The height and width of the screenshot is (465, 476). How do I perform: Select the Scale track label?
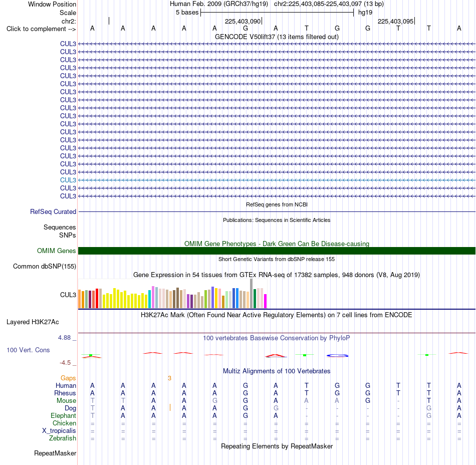68,13
